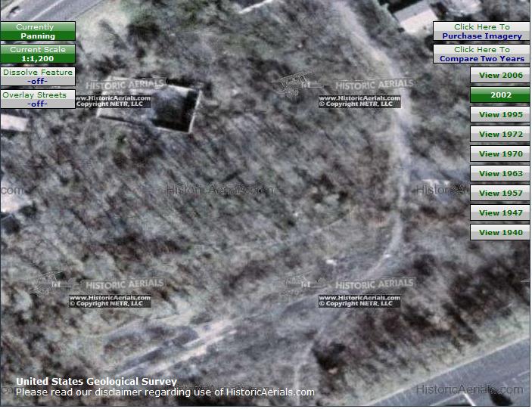The height and width of the screenshot is (409, 532).
Task: Switch to View 1995 imagery
Action: (499, 114)
